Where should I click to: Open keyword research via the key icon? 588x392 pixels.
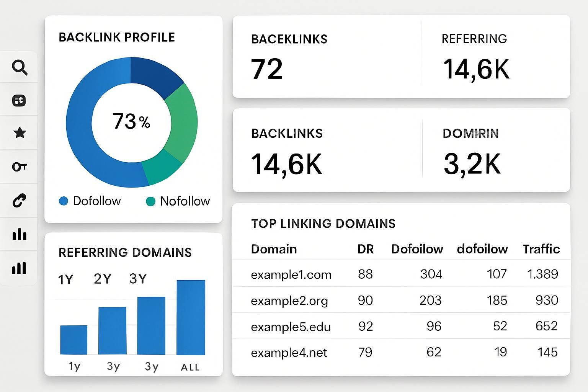click(x=19, y=167)
